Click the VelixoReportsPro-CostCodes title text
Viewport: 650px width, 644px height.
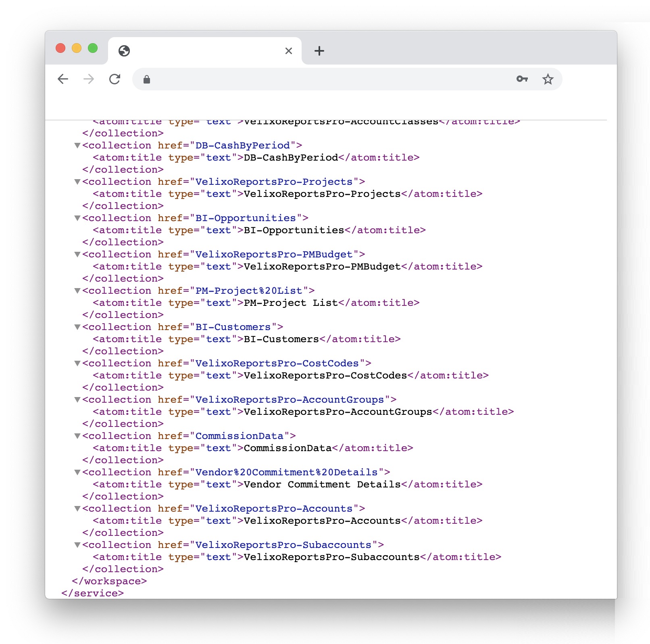click(326, 375)
